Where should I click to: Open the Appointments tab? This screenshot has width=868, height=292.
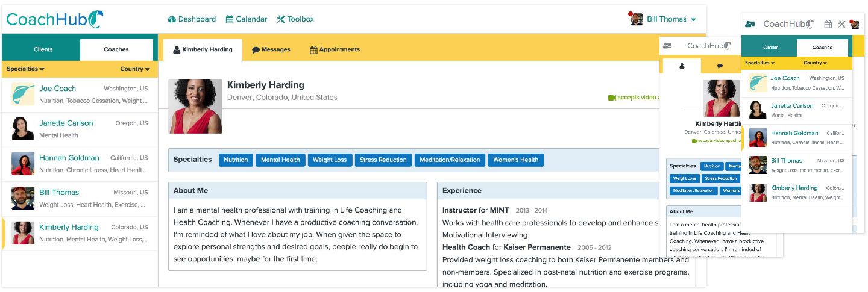tap(335, 49)
